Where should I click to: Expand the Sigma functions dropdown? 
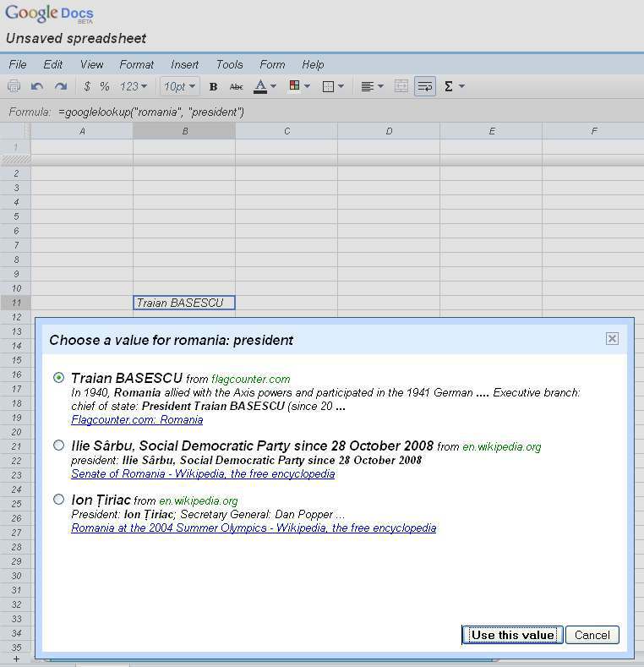tap(453, 86)
